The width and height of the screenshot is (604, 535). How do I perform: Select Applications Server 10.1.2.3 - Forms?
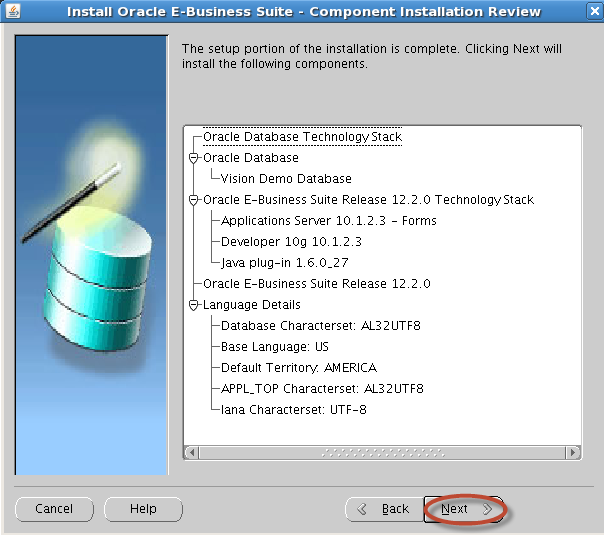[x=328, y=221]
